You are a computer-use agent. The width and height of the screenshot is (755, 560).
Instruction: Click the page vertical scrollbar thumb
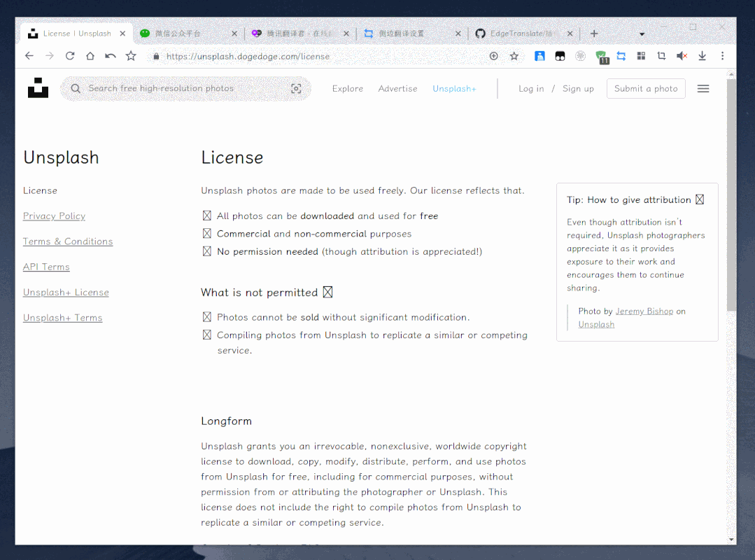731,195
